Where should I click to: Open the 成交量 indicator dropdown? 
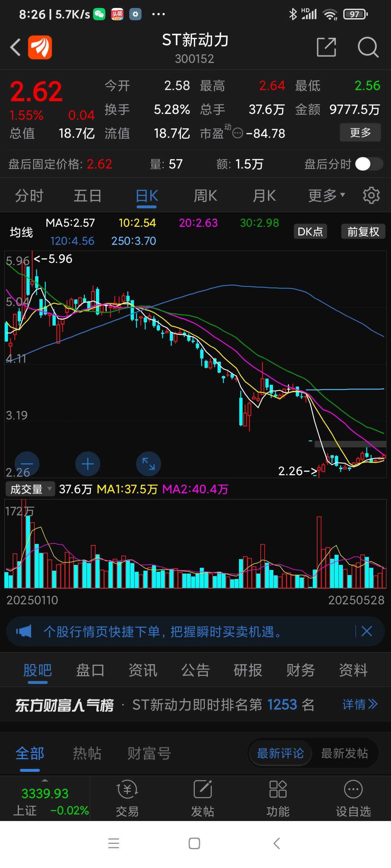[30, 489]
